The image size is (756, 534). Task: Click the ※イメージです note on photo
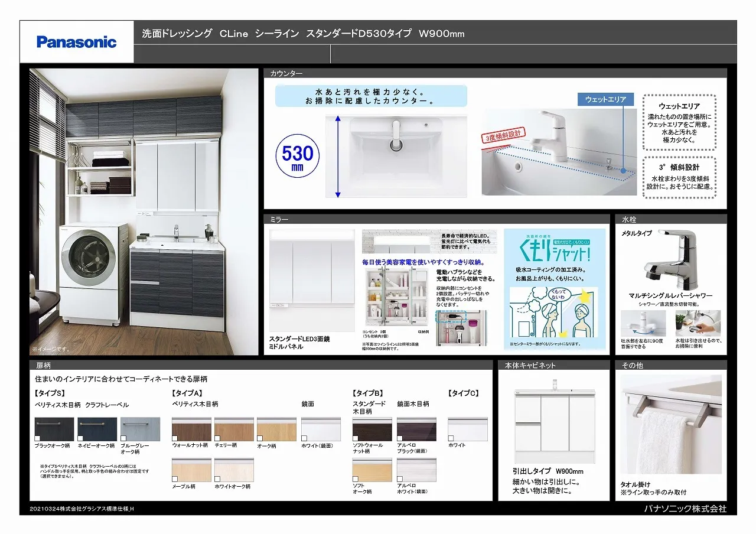(x=50, y=349)
